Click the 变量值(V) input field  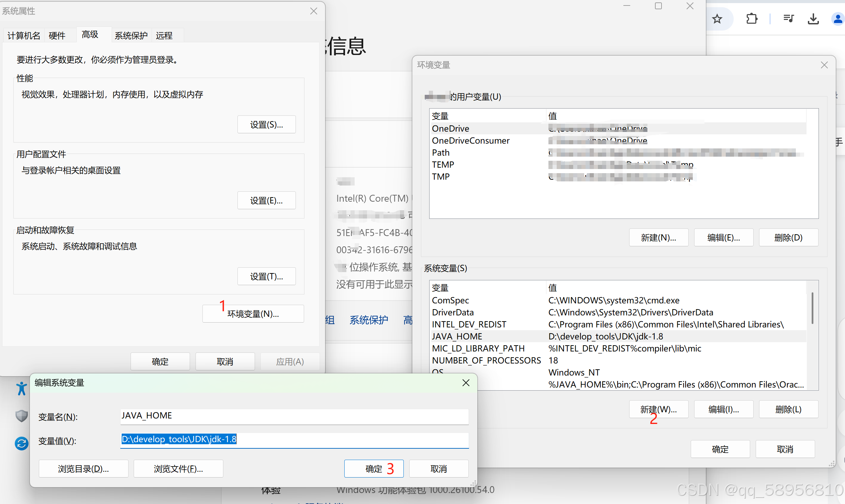click(x=294, y=439)
